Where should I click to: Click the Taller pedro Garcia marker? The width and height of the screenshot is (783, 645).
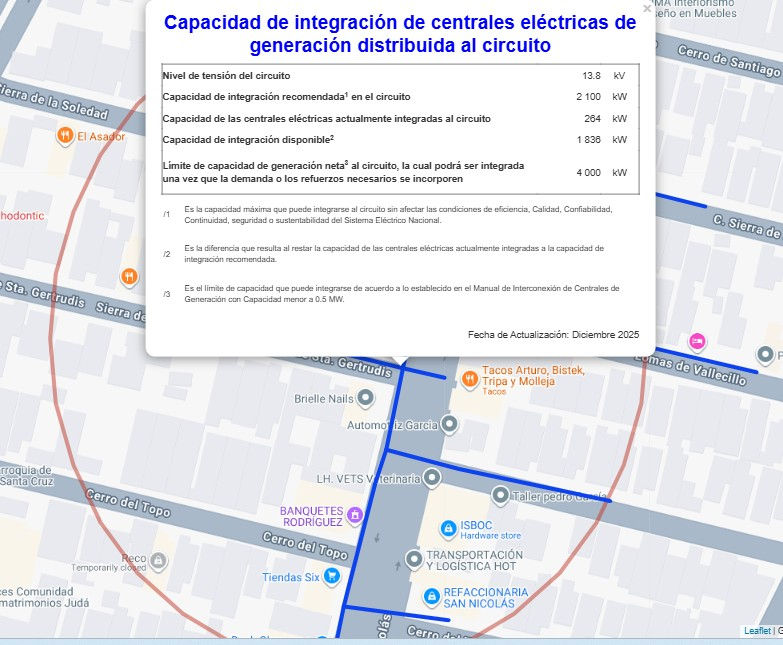500,495
